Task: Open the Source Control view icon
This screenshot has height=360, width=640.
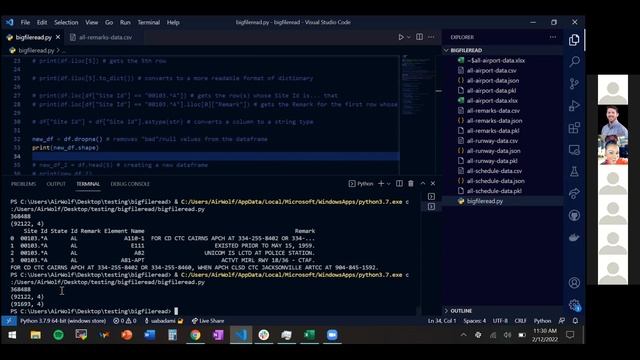Action: [x=574, y=84]
